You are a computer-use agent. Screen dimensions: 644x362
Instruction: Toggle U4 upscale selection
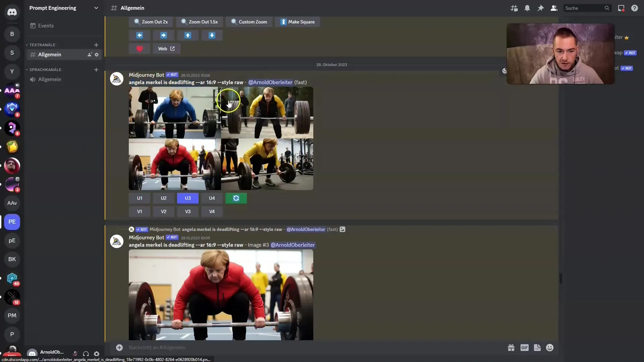[211, 198]
